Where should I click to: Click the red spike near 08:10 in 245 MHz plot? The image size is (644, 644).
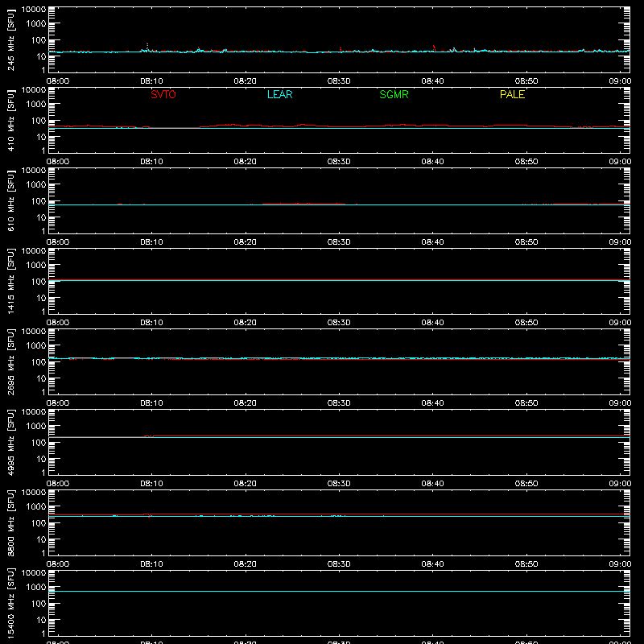click(147, 46)
